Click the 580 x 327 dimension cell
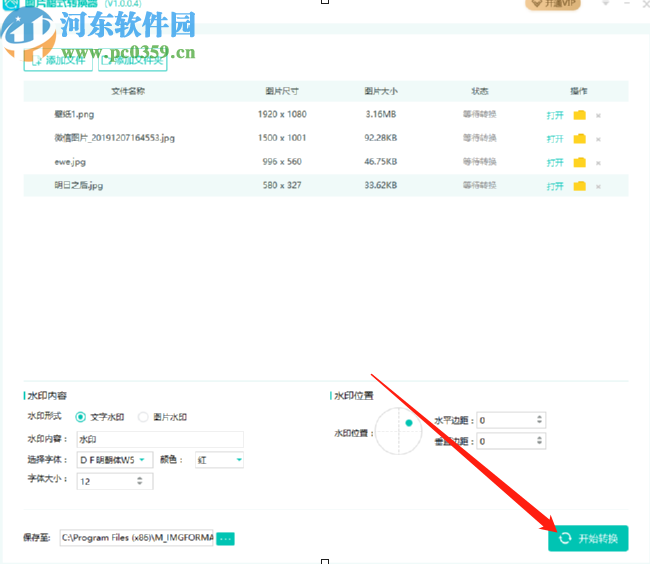The width and height of the screenshot is (650, 564). (x=282, y=185)
